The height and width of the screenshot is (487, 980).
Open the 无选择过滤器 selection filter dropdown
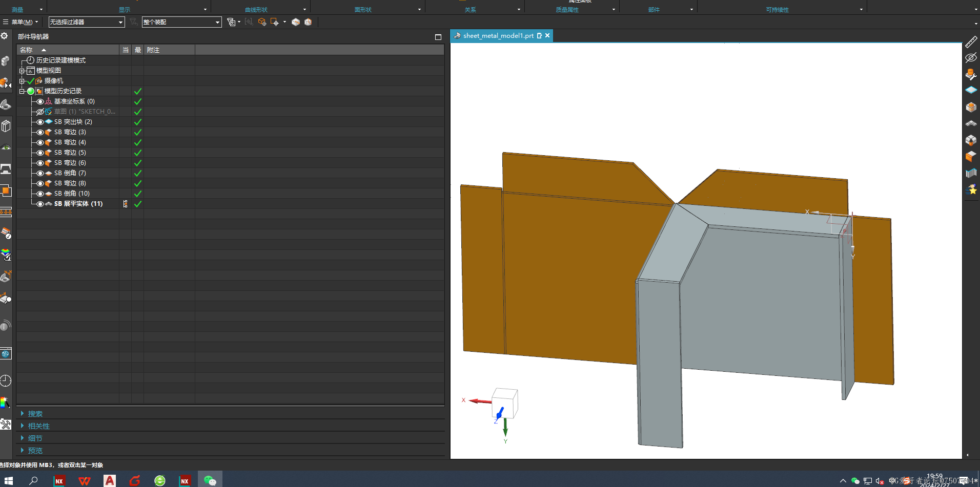(x=87, y=22)
